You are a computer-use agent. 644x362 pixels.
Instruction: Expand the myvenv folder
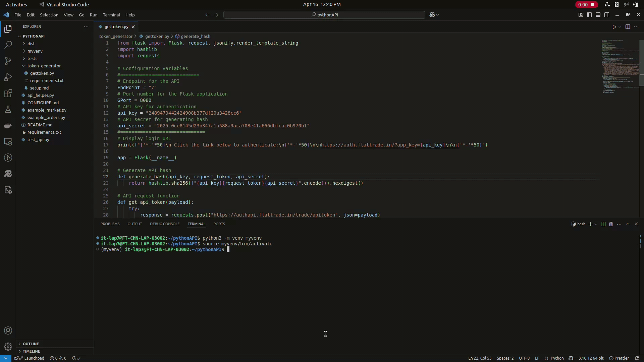[35, 51]
